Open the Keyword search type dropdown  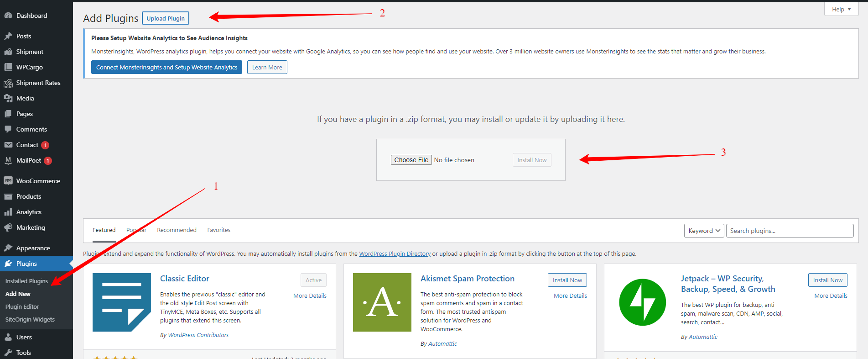(704, 231)
